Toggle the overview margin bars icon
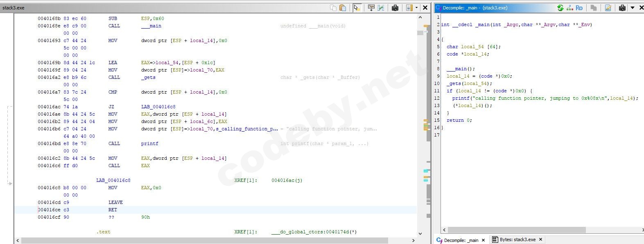 pos(409,8)
